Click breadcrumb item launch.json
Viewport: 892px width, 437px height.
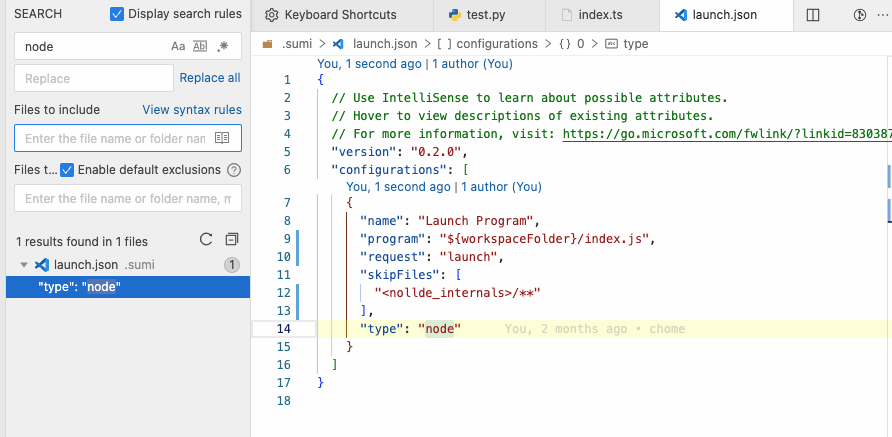385,44
